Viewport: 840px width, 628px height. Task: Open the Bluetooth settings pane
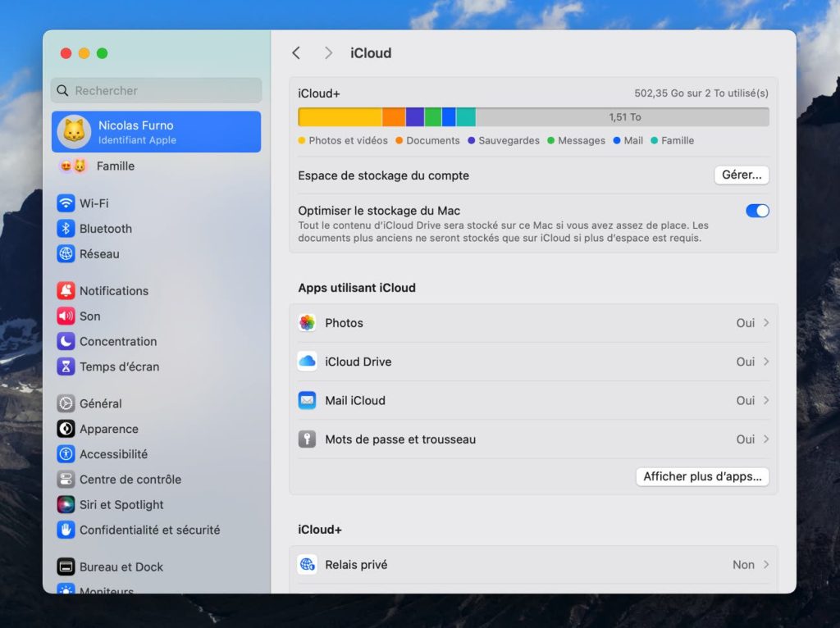coord(157,229)
